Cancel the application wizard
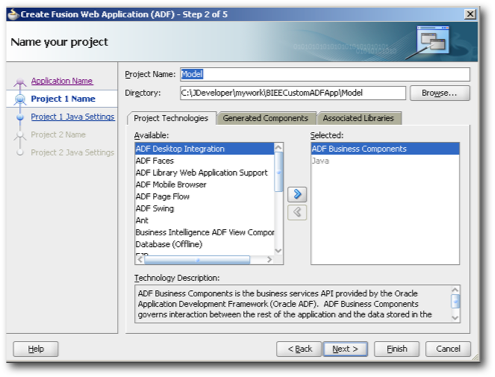The image size is (495, 377). click(x=448, y=349)
